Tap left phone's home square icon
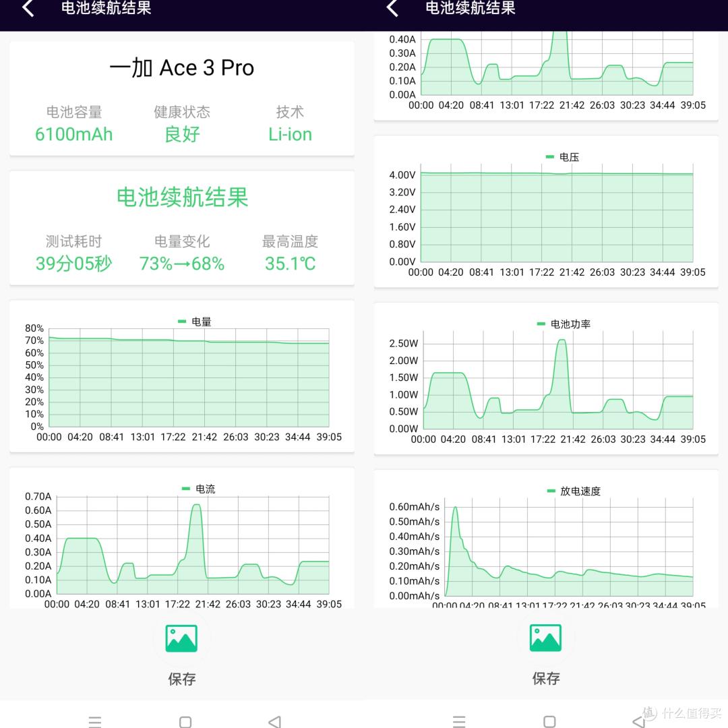This screenshot has width=728, height=728. (x=185, y=722)
